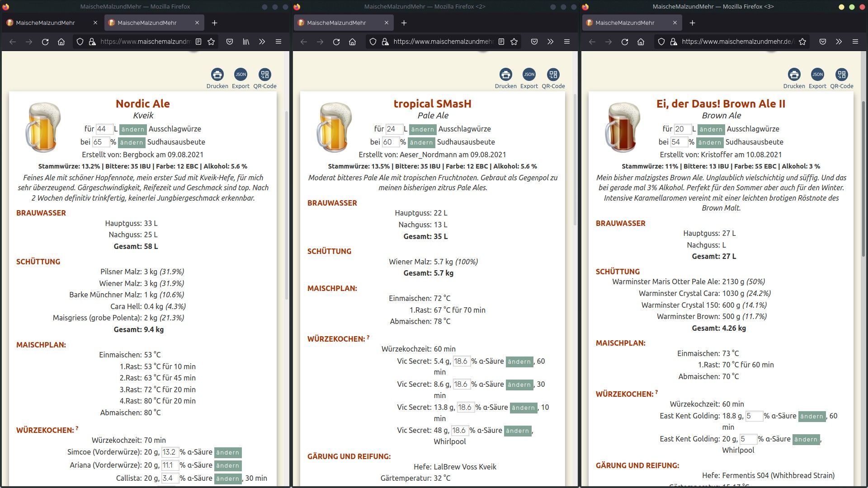Open Würzekochen help mark in Brown Ale II
The height and width of the screenshot is (488, 868).
pyautogui.click(x=656, y=392)
